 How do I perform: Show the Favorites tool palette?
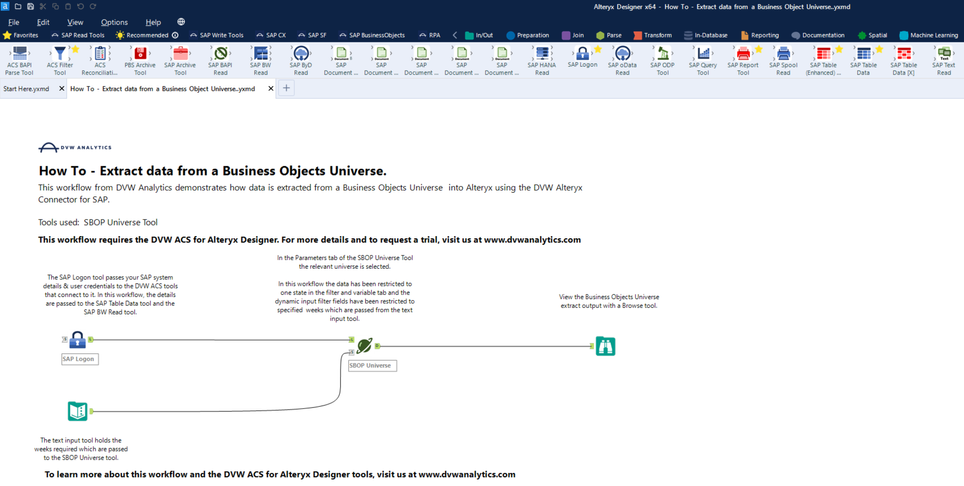pos(20,35)
